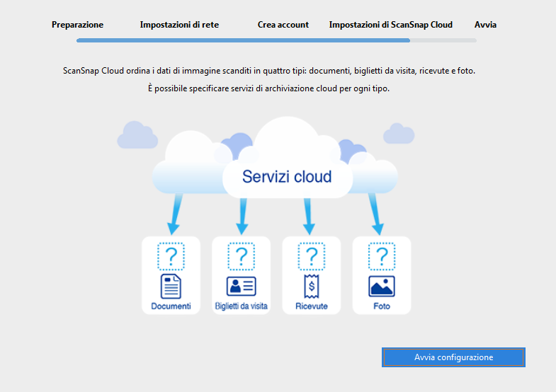Select the Preparazione step label
This screenshot has height=392, width=556.
[x=78, y=25]
